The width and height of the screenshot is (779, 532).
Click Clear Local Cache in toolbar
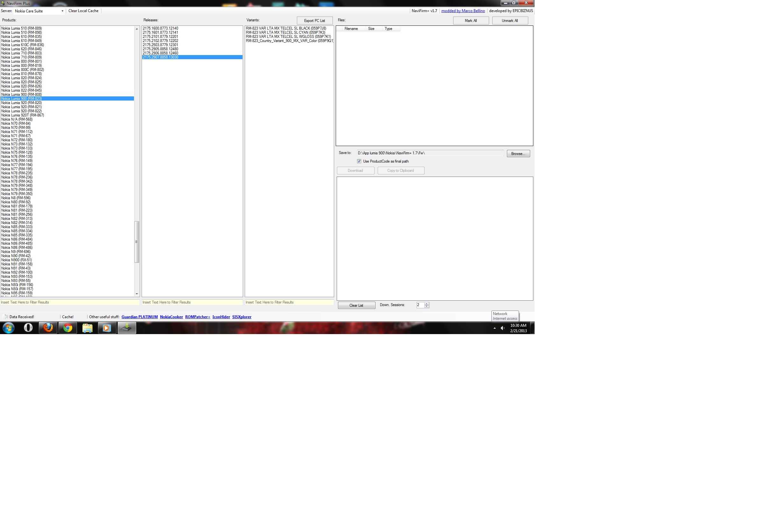pyautogui.click(x=83, y=11)
